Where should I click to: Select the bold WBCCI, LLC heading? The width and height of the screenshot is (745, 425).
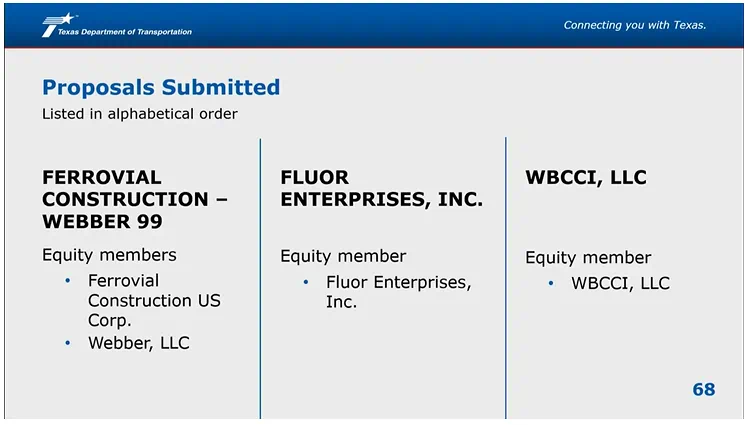(x=586, y=177)
